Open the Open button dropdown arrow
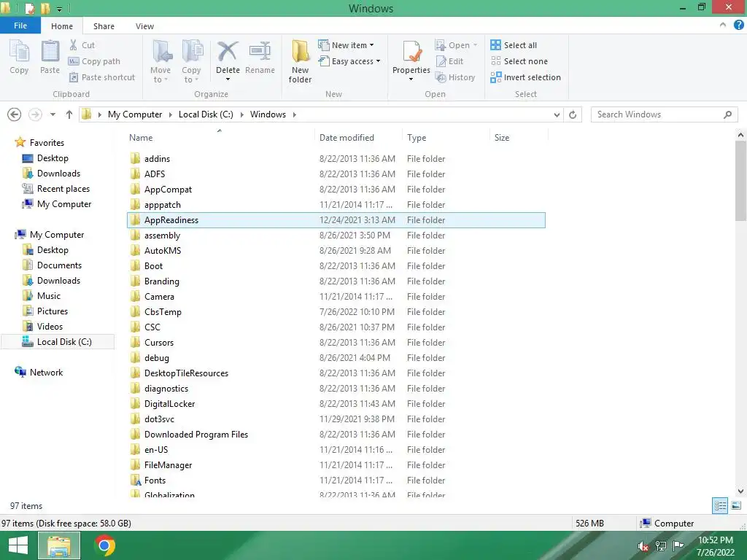The width and height of the screenshot is (747, 560). click(475, 45)
